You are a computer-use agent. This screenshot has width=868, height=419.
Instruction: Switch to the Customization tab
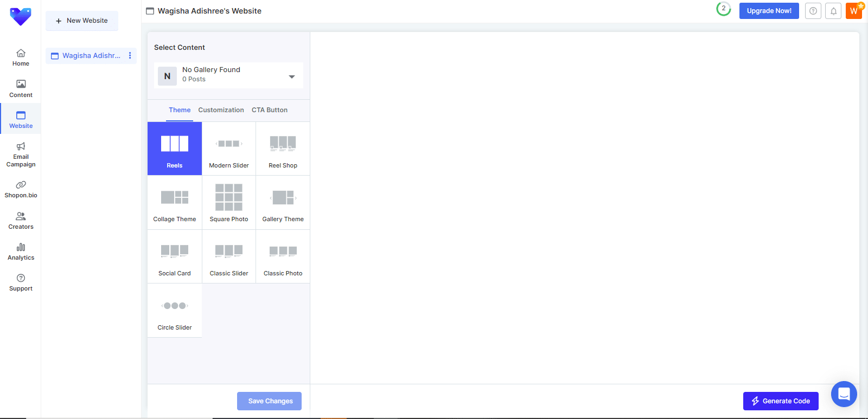tap(221, 110)
